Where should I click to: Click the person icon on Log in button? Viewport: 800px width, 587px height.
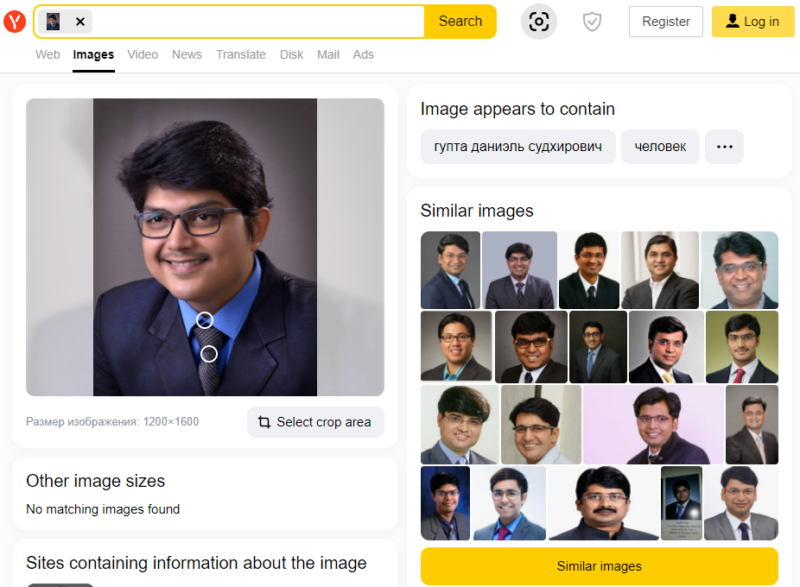click(730, 21)
